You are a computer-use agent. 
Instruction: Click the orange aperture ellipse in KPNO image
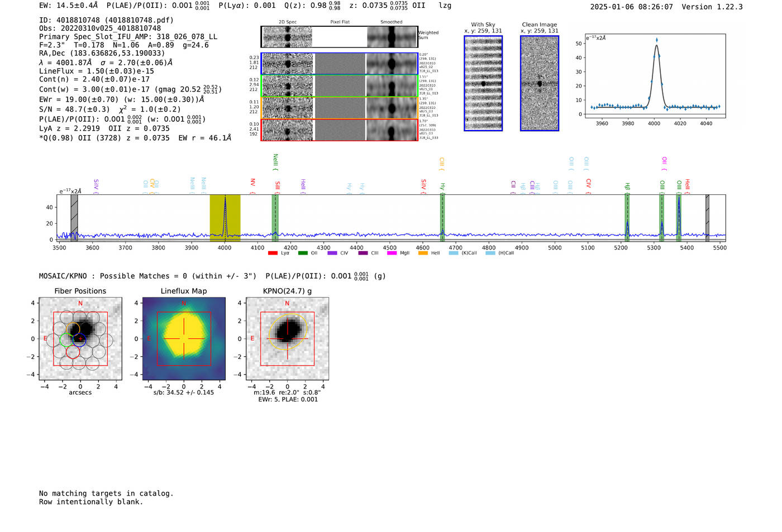288,332
